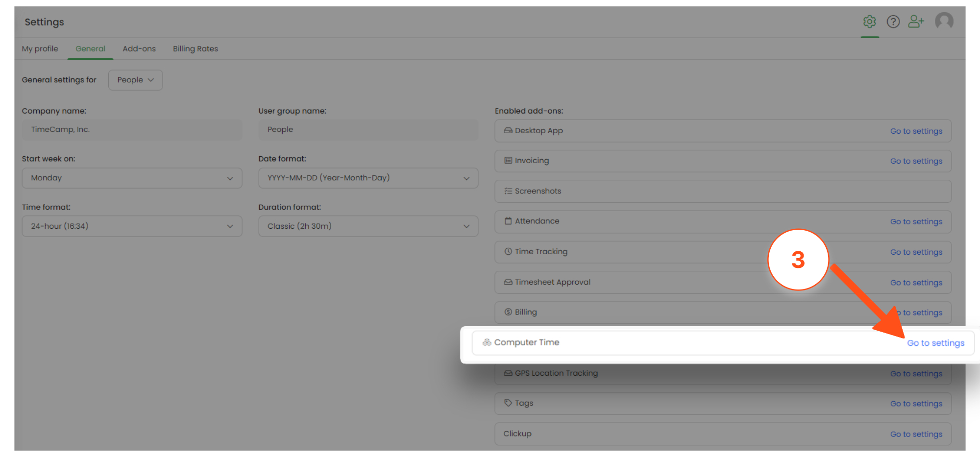Screen dimensions: 980x457
Task: Click the Company name input field
Action: (132, 130)
